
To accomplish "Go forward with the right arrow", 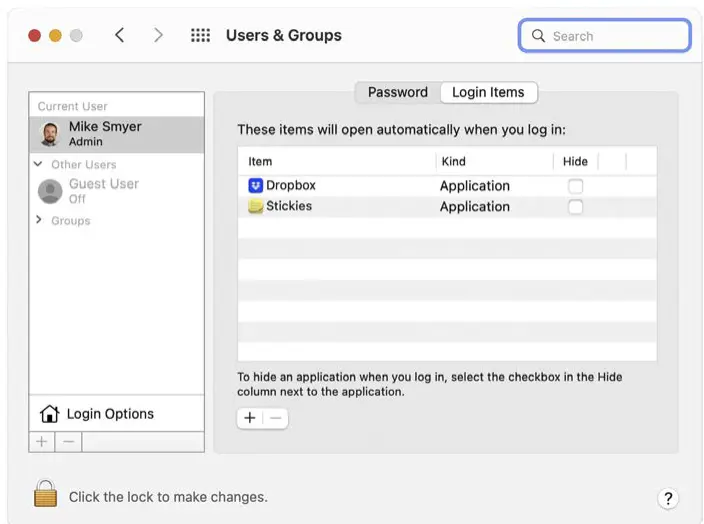I will click(158, 35).
